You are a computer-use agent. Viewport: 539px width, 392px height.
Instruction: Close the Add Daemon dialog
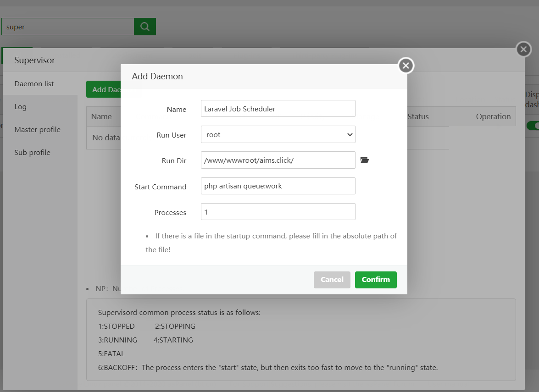406,66
